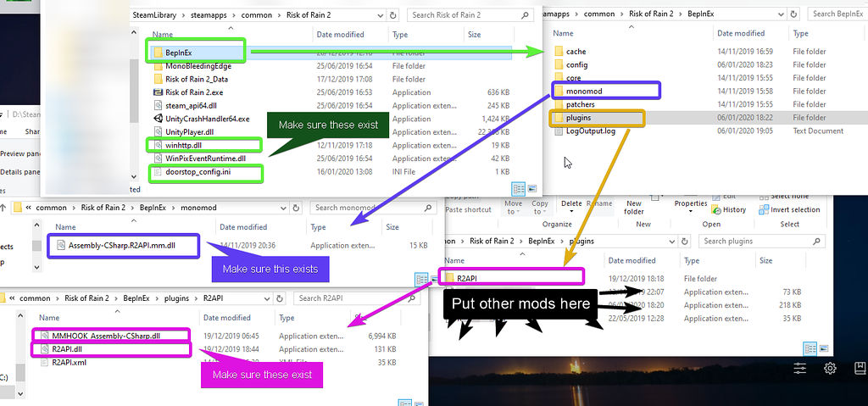Image resolution: width=868 pixels, height=406 pixels.
Task: Select the MonoBleedingEdge folder row
Action: pos(332,66)
